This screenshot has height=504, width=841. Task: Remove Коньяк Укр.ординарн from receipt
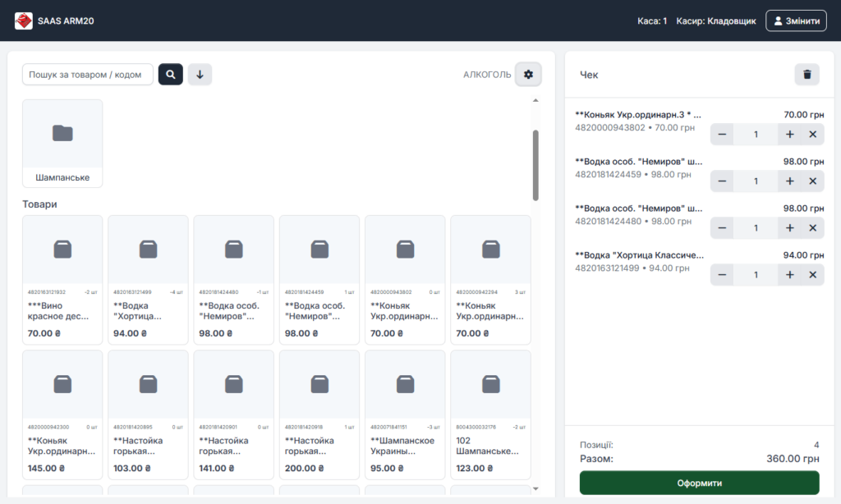[812, 135]
